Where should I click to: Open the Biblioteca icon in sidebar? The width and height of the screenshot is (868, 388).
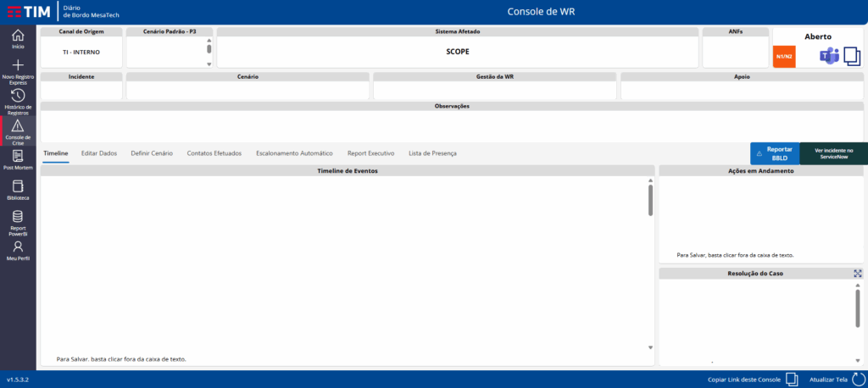point(18,186)
